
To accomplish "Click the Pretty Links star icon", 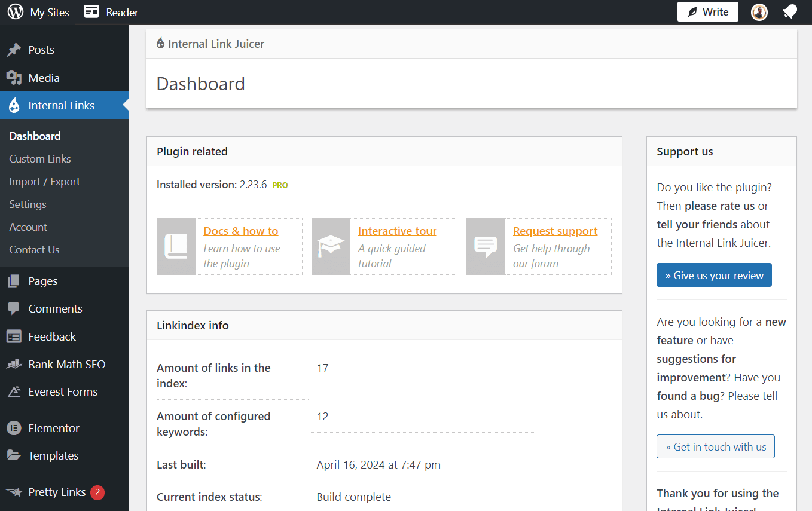I will coord(14,492).
